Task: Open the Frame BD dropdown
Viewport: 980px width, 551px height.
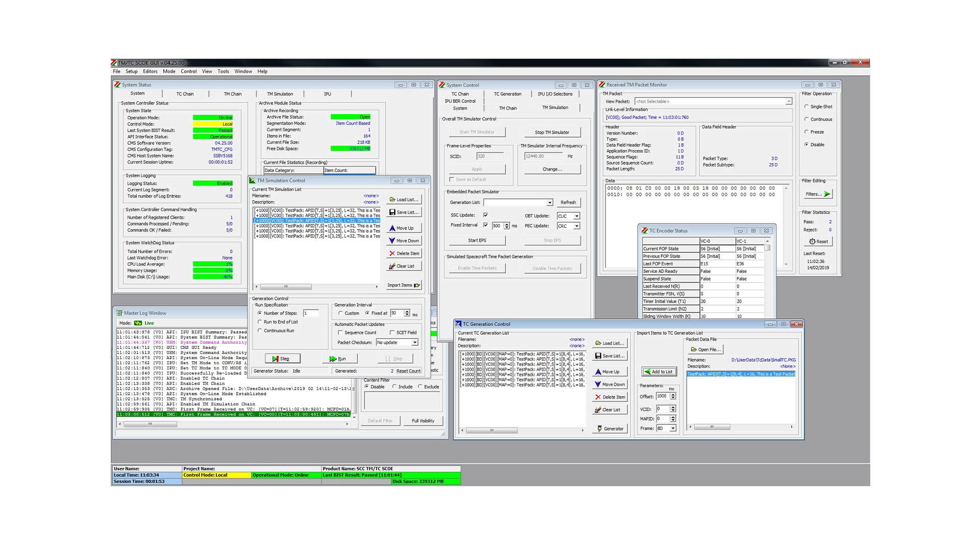Action: [x=673, y=429]
